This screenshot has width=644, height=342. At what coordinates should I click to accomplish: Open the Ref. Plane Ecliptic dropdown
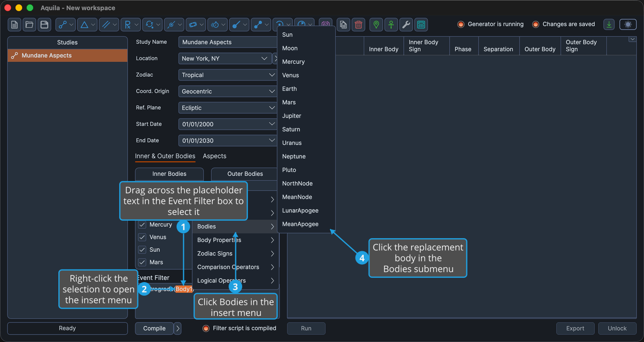coord(228,108)
